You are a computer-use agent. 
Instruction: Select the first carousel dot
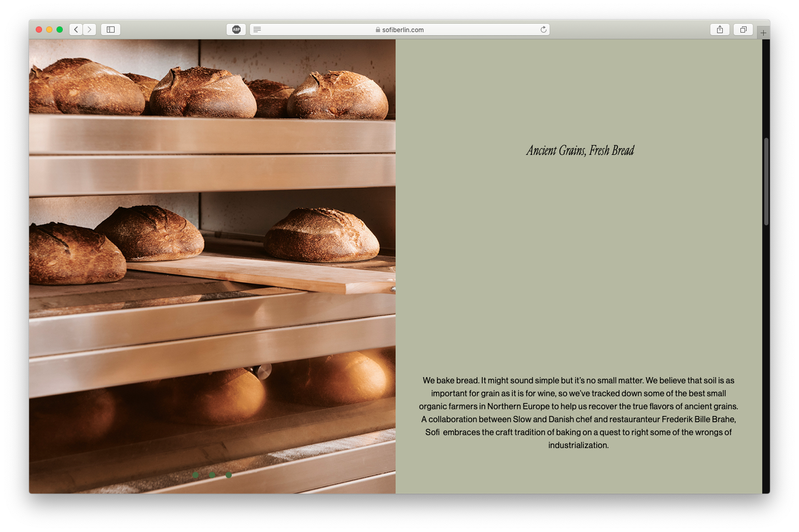195,475
